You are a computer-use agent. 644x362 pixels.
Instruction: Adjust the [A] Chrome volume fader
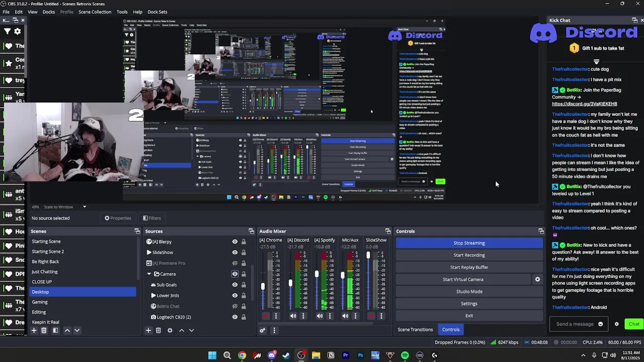[263, 287]
